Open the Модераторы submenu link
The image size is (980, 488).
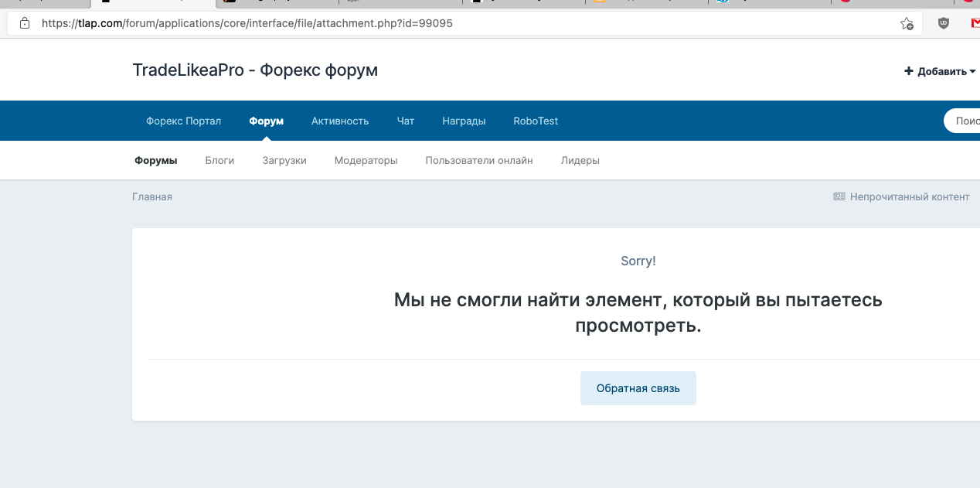[x=366, y=160]
